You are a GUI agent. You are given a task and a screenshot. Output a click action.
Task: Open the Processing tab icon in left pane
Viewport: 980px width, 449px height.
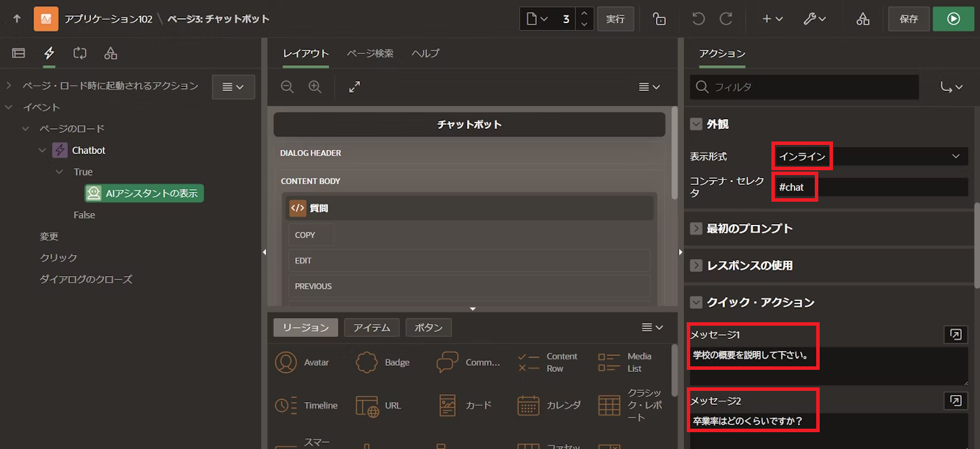(x=78, y=53)
